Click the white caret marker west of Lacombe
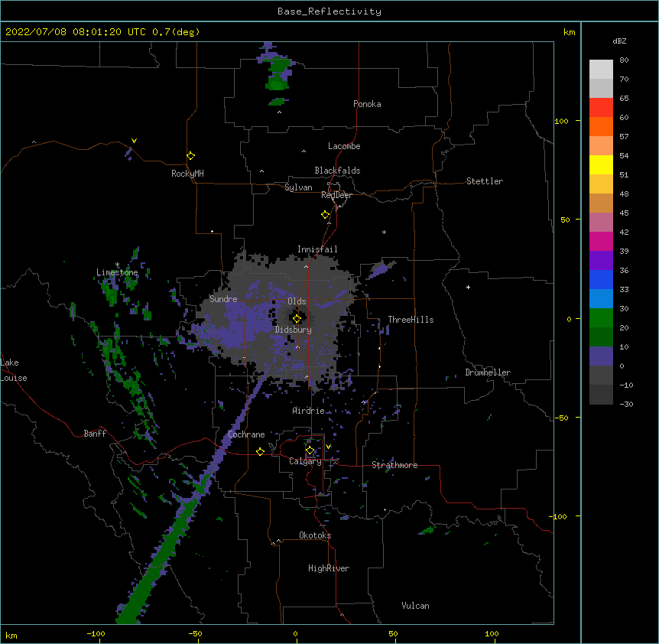The width and height of the screenshot is (659, 644). [304, 151]
